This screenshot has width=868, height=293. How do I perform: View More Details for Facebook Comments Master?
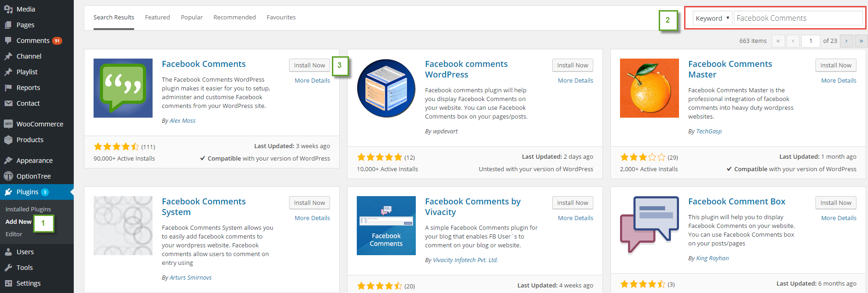[x=838, y=81]
